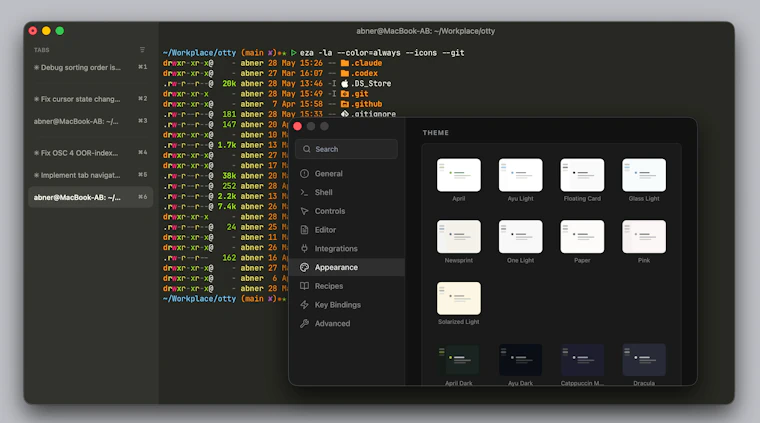Click the Advanced wrench icon
The height and width of the screenshot is (423, 760).
304,324
